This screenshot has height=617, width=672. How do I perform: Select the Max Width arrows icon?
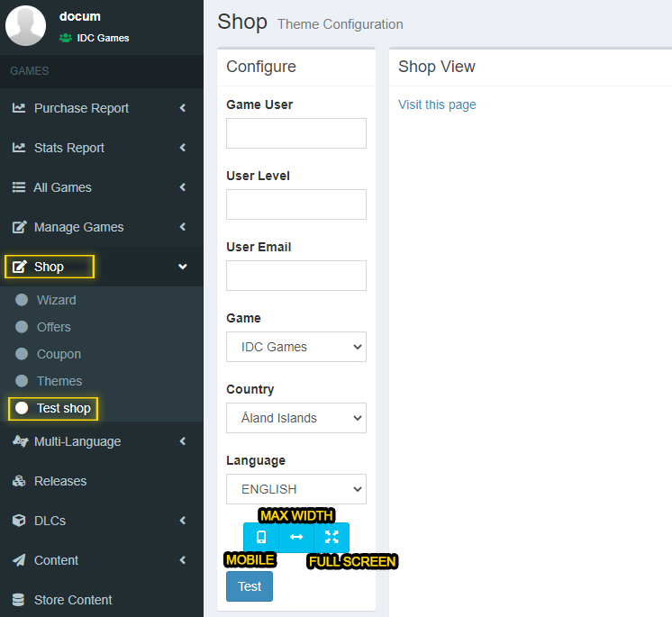[296, 537]
